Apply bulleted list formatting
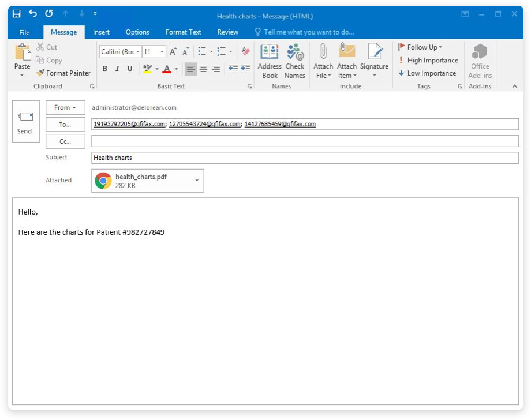The height and width of the screenshot is (420, 531). click(202, 51)
